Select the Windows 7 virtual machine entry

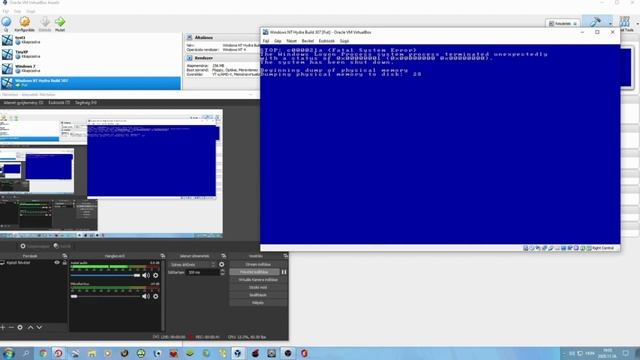[x=91, y=69]
